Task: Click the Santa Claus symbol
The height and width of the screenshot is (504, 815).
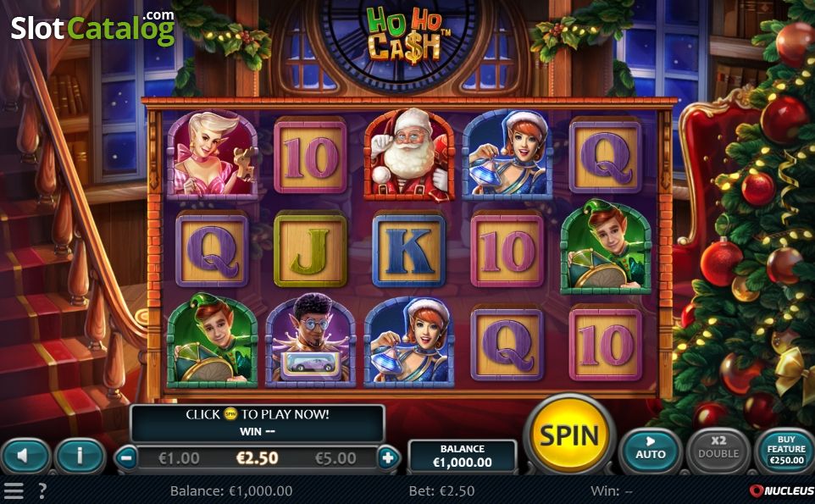Action: pyautogui.click(x=409, y=155)
